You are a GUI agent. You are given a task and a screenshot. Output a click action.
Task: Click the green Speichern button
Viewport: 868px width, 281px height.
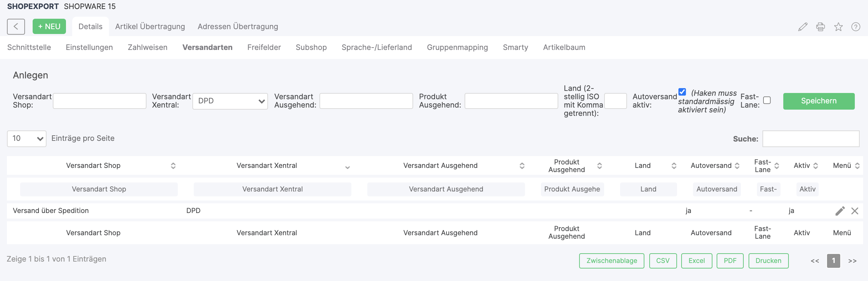pyautogui.click(x=819, y=101)
